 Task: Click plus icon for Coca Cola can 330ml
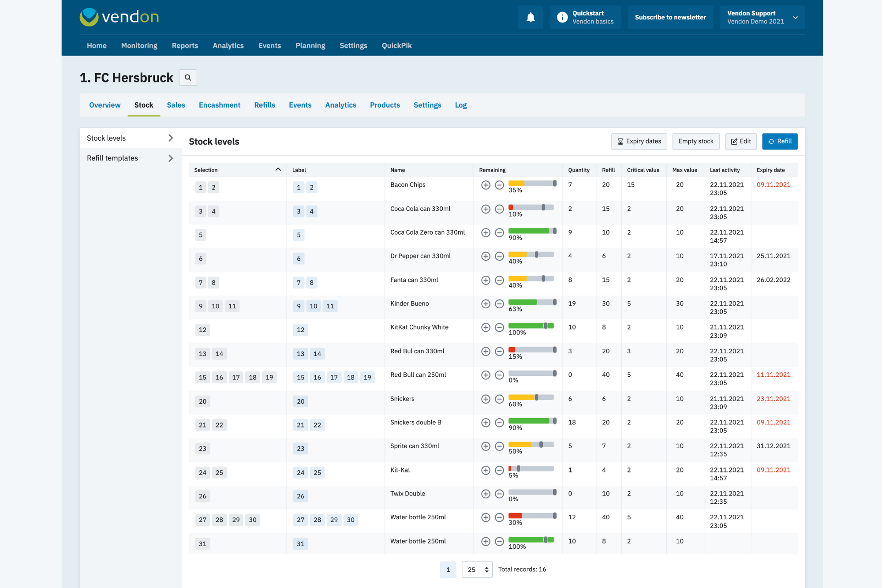pyautogui.click(x=486, y=209)
